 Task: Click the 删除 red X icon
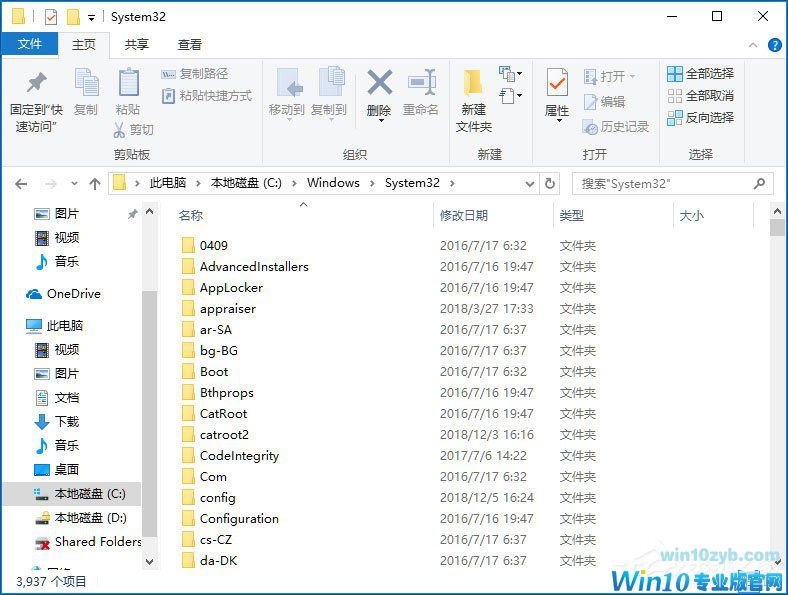[x=379, y=83]
